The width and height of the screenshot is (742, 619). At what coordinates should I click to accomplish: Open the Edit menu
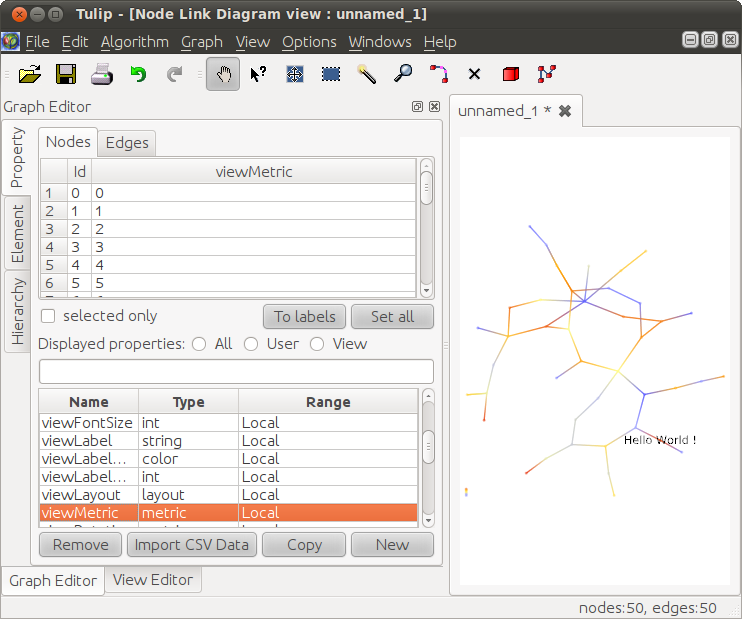[75, 42]
